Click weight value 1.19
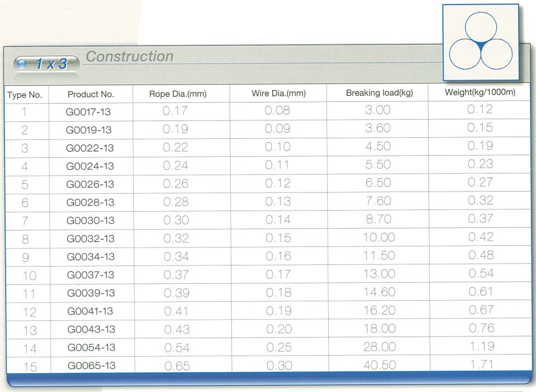 pos(482,346)
